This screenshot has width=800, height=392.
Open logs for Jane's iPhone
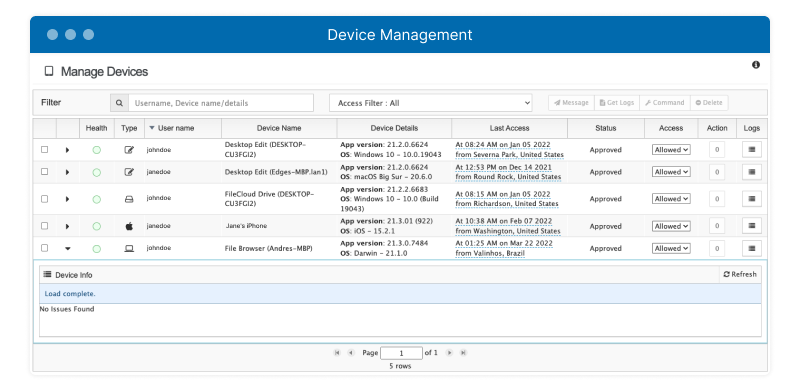[752, 226]
